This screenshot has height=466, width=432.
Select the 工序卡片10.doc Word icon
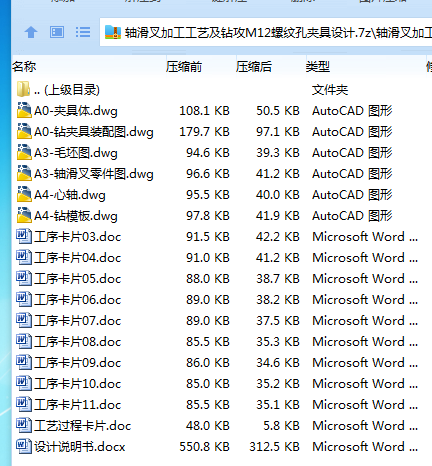click(x=24, y=383)
